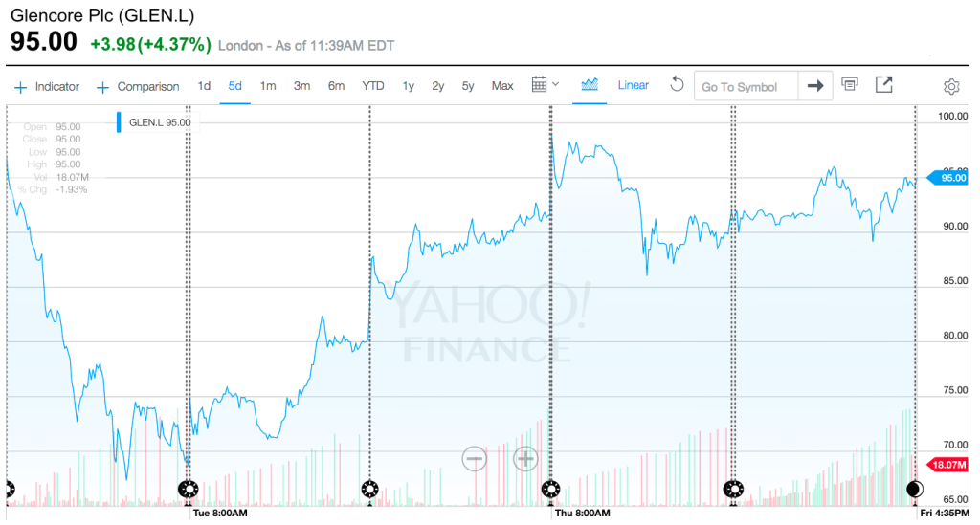Click the reset chart undo arrow icon
The width and height of the screenshot is (980, 525).
(x=677, y=85)
